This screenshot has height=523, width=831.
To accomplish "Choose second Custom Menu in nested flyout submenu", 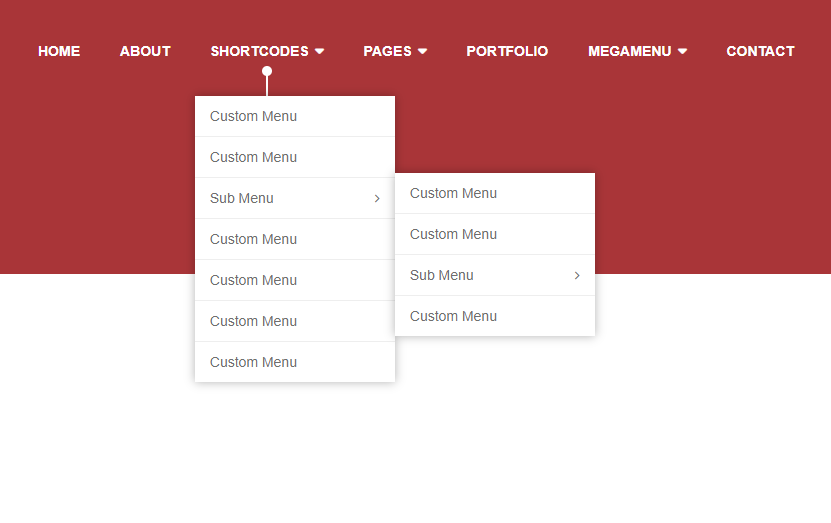I will (x=453, y=235).
